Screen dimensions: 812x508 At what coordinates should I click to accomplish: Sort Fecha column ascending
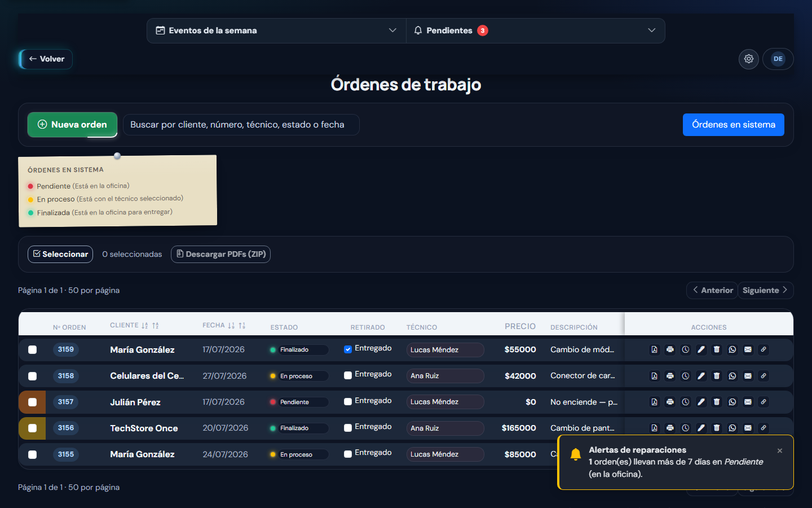click(242, 326)
